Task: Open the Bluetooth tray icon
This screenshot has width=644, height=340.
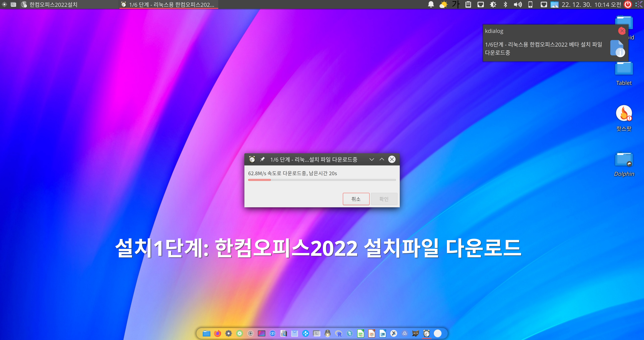Action: [x=505, y=5]
